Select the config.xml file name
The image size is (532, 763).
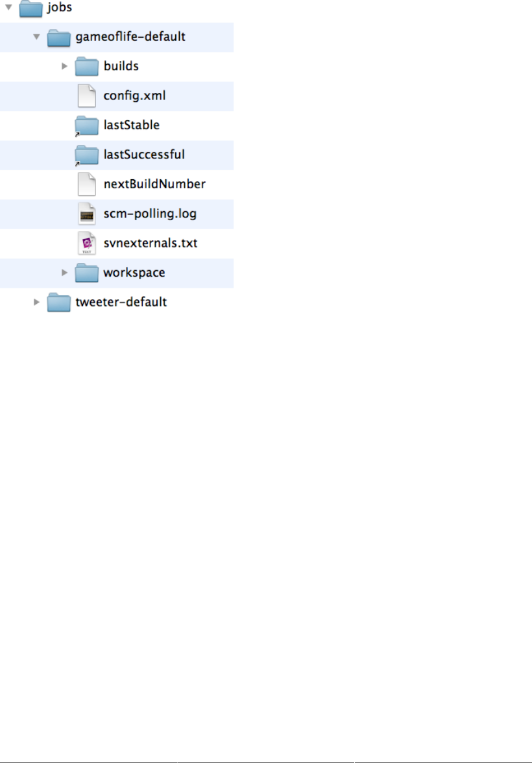point(134,96)
